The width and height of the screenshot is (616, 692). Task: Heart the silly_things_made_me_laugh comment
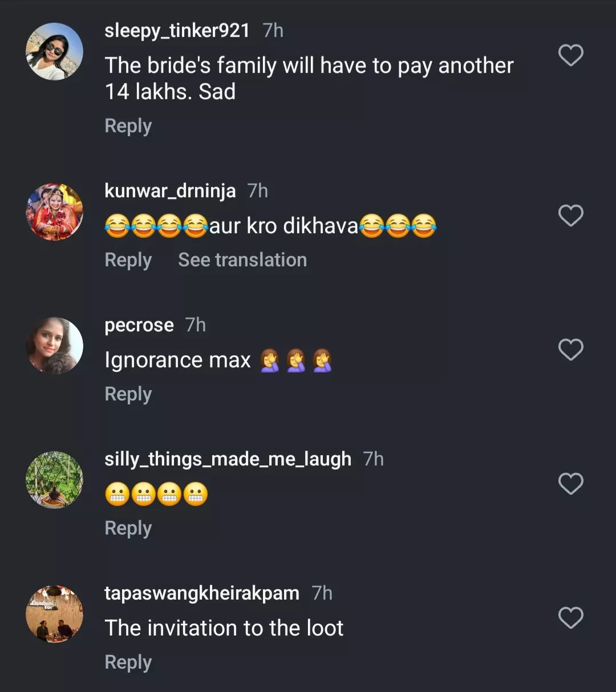click(x=570, y=484)
